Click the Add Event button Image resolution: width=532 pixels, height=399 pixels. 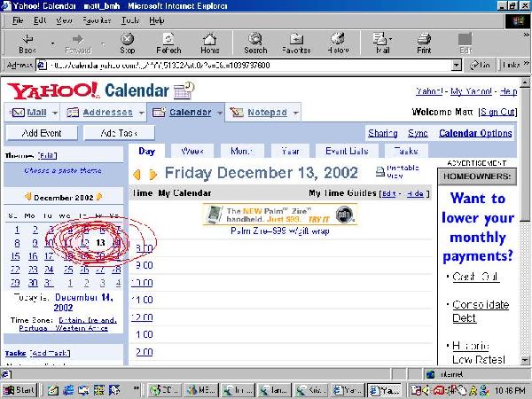coord(42,133)
